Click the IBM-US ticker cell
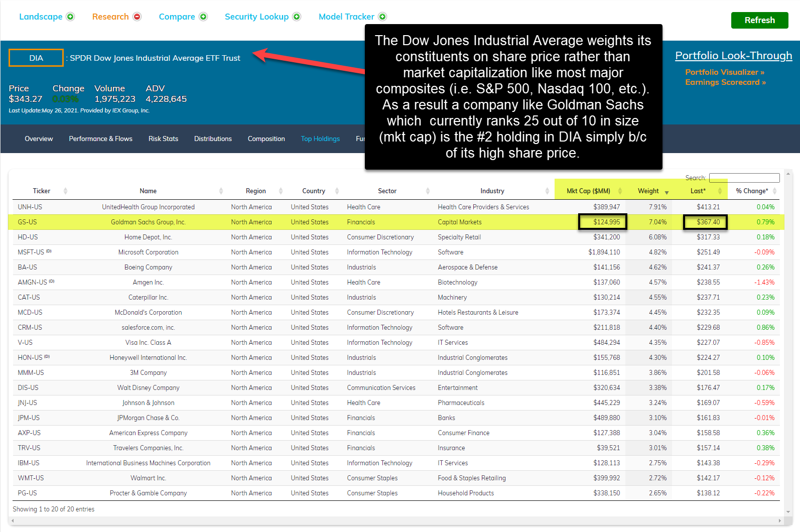The image size is (800, 532). pyautogui.click(x=29, y=463)
